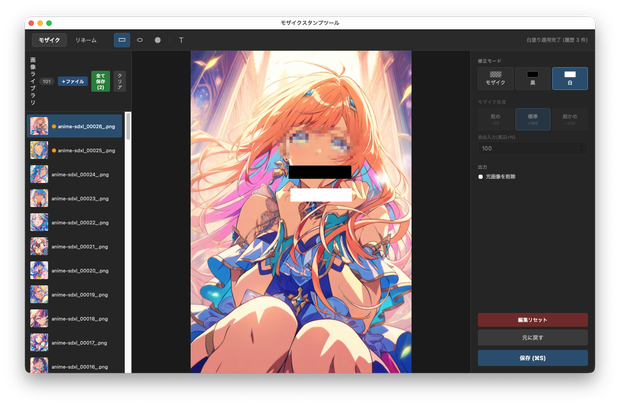This screenshot has height=406, width=620.
Task: Select white (白) fill mode
Action: 570,78
